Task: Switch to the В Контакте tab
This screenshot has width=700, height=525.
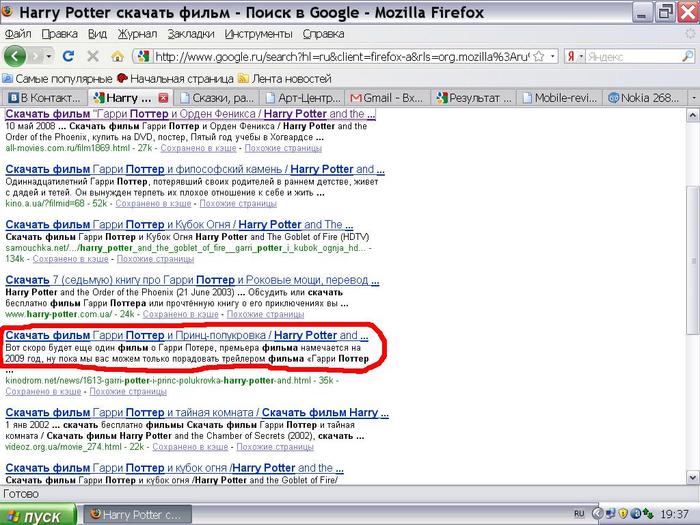Action: click(x=45, y=98)
